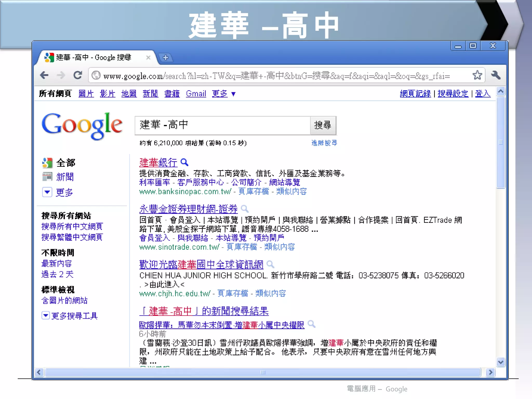This screenshot has height=399, width=532.
Task: Expand 更多搜尋工具 options
Action: pyautogui.click(x=46, y=316)
